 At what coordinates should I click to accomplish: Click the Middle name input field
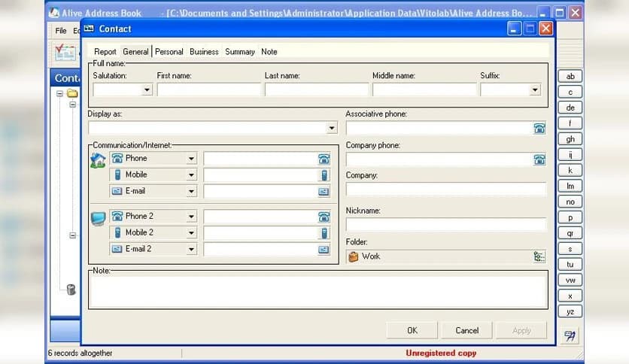pos(424,89)
